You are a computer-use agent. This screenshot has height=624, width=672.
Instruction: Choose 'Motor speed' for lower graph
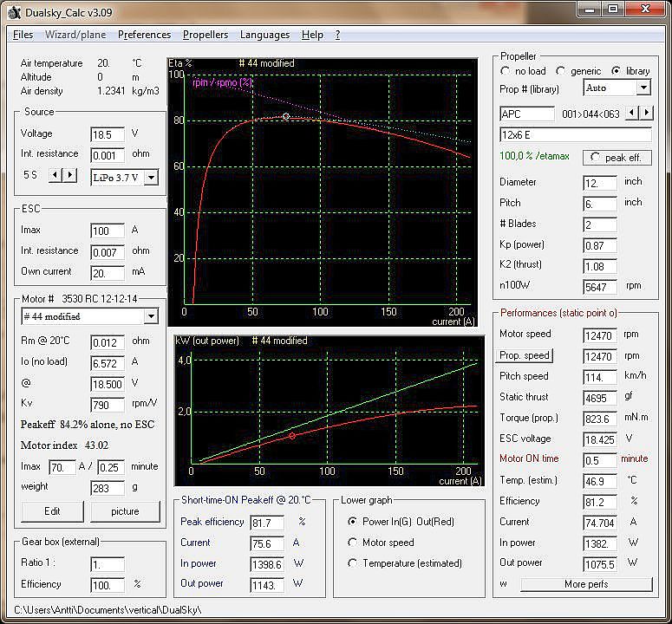click(352, 543)
